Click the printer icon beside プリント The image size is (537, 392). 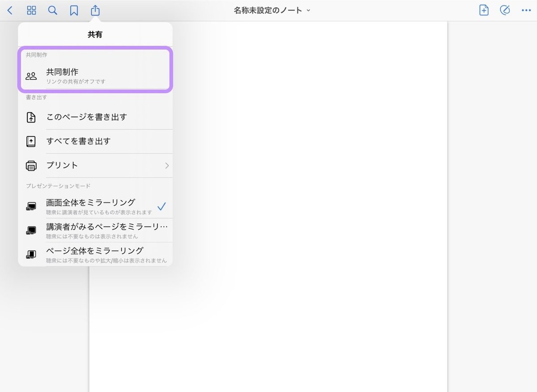point(31,166)
